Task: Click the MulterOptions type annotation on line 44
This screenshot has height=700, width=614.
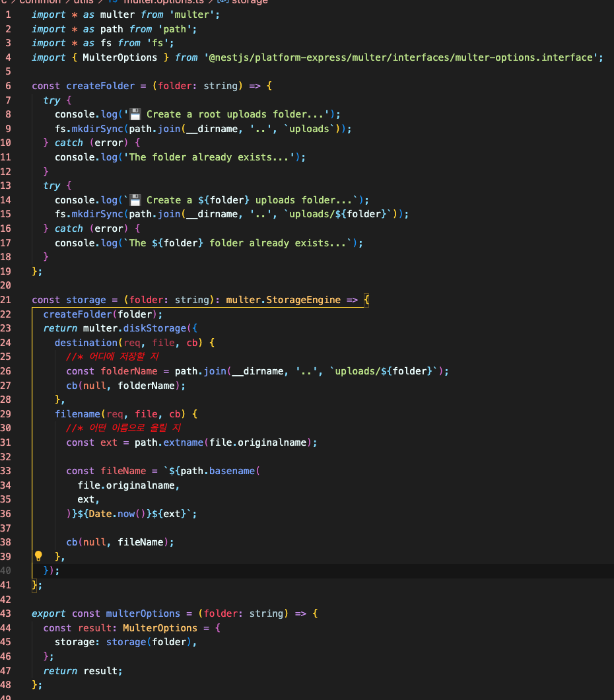Action: coord(160,628)
